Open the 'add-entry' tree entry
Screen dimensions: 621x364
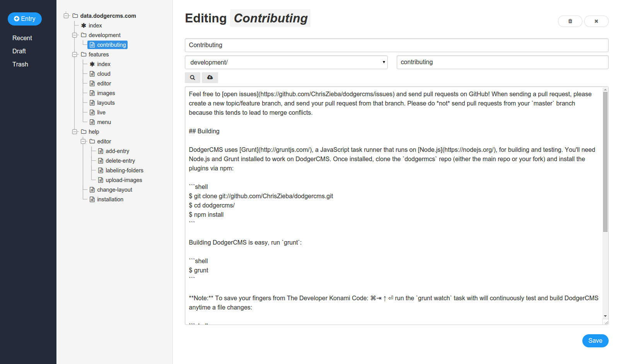(x=118, y=151)
